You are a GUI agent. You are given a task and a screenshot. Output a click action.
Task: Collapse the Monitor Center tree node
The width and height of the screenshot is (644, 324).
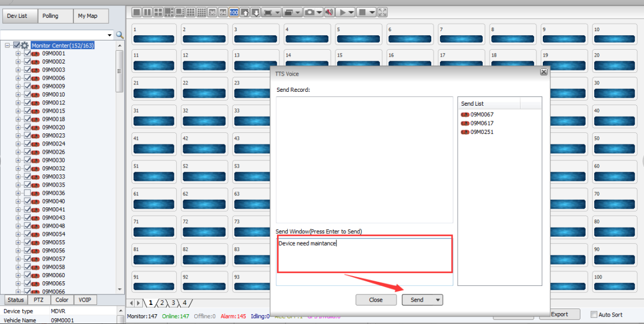(x=8, y=46)
